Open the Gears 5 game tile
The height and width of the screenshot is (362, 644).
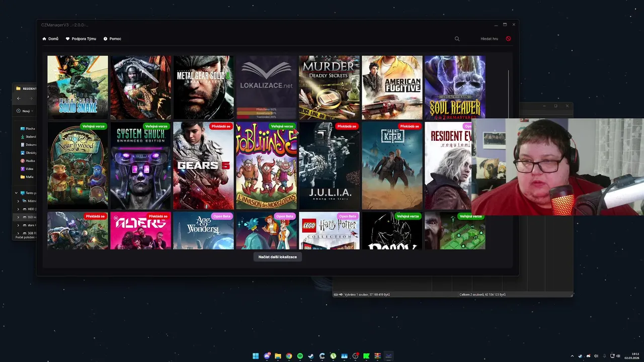203,166
